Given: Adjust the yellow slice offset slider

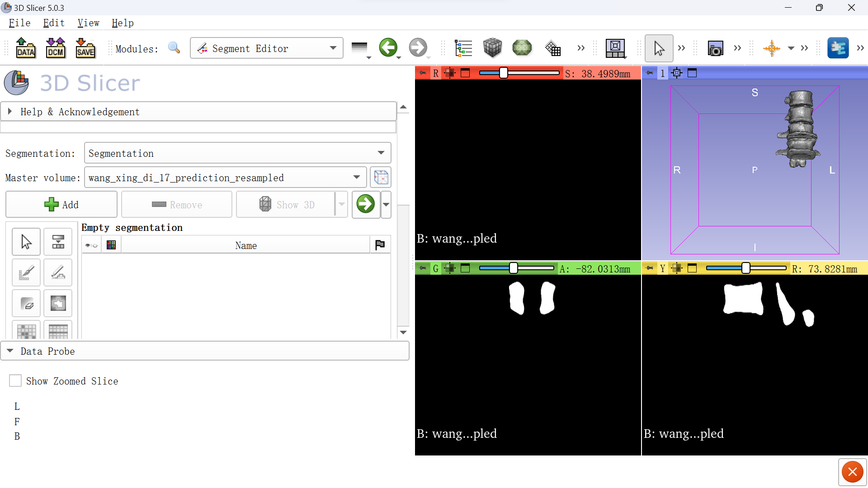Looking at the screenshot, I should click(x=746, y=268).
